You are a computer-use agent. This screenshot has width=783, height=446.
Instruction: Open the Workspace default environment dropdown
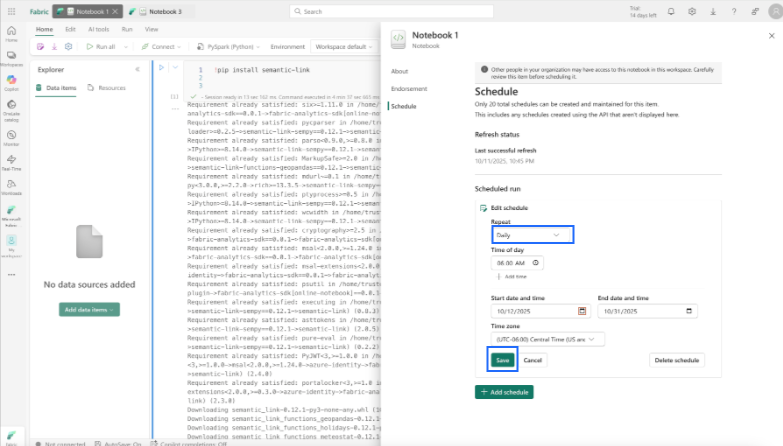coord(342,46)
